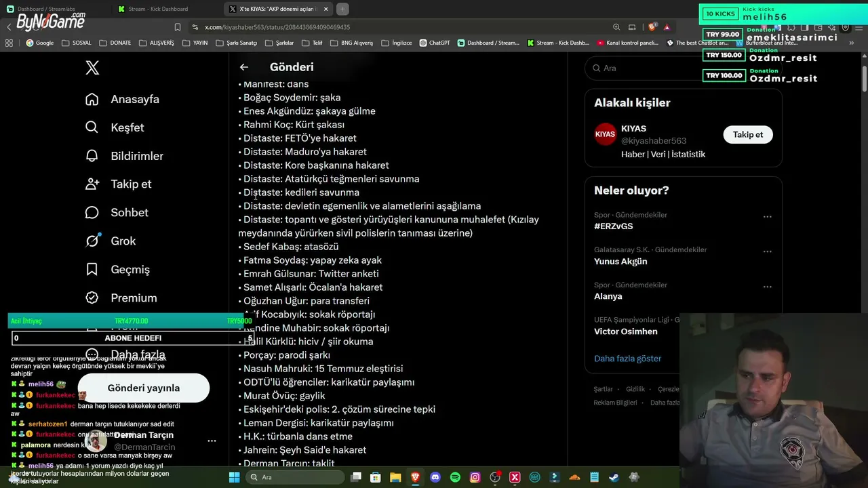Follow KIYAS with Takip et button

[748, 134]
